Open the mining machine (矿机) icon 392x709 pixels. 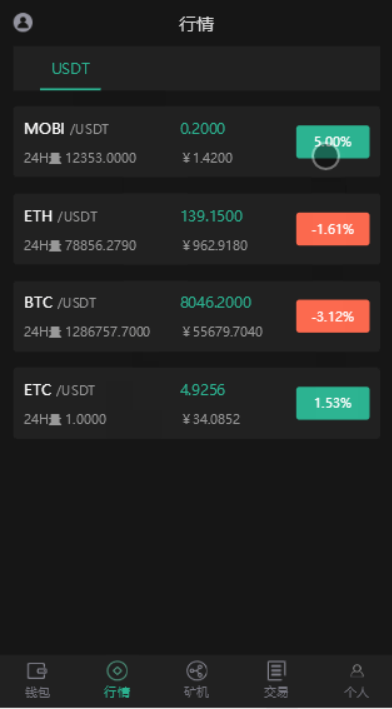(197, 671)
